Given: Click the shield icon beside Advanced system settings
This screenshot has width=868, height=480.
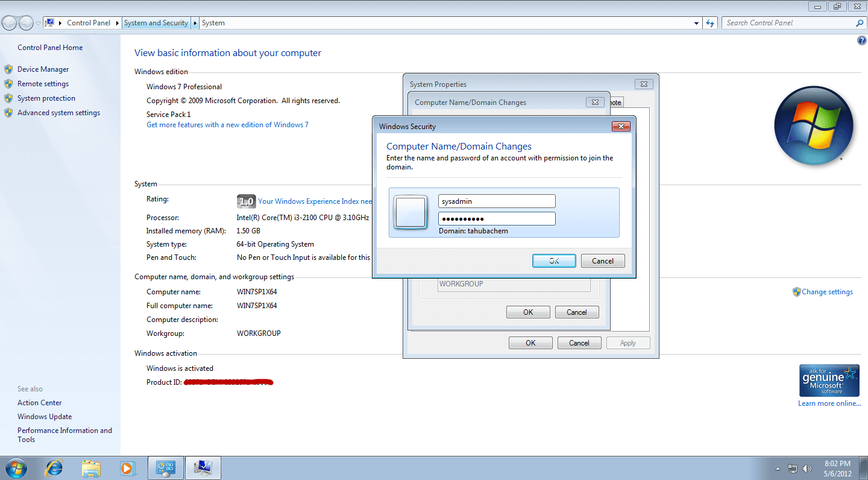Looking at the screenshot, I should click(8, 113).
